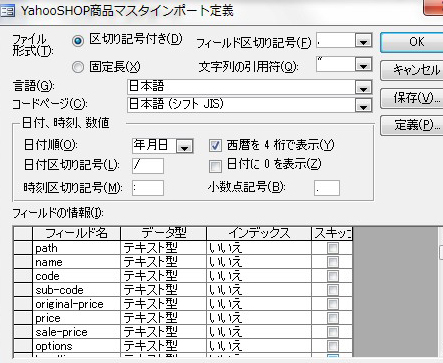This screenshot has width=443, height=363.
Task: Check the skip box for options row
Action: 333,346
